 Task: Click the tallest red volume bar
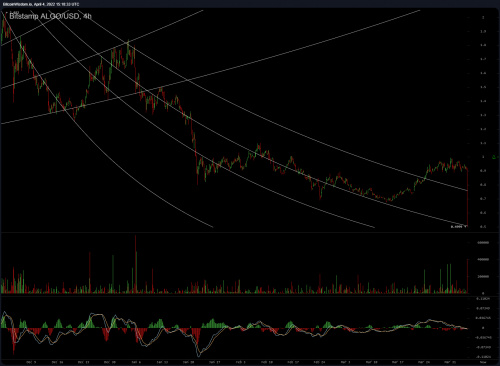coord(136,264)
